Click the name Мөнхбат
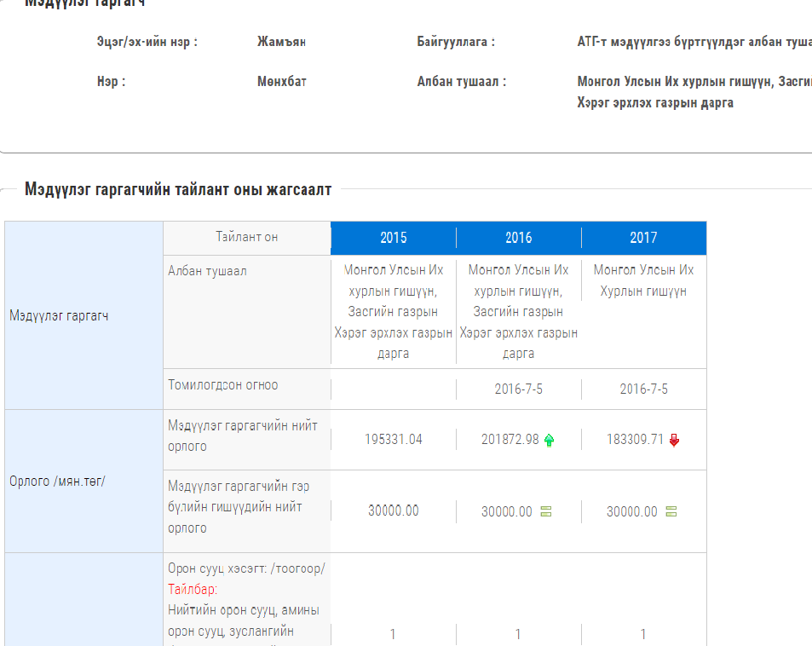812x646 pixels. (x=281, y=82)
